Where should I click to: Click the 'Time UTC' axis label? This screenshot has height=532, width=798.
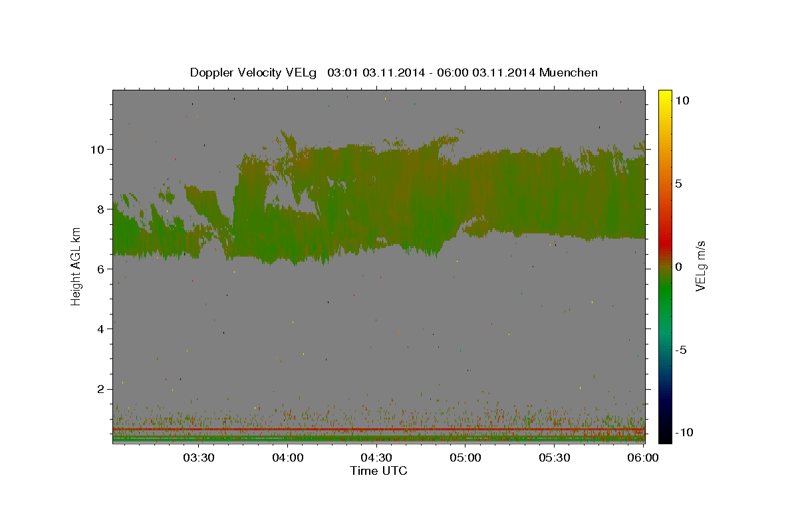(378, 471)
